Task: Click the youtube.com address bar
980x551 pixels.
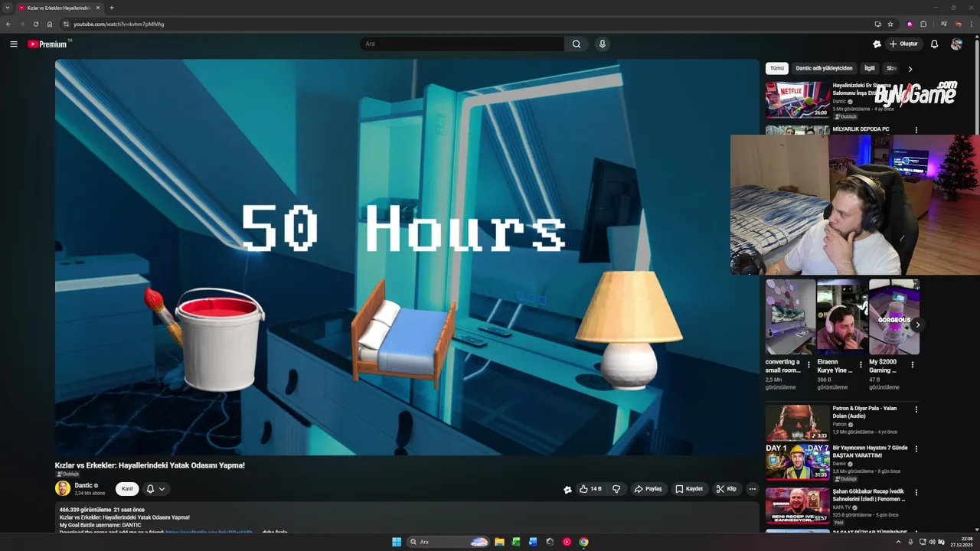Action: [x=469, y=24]
